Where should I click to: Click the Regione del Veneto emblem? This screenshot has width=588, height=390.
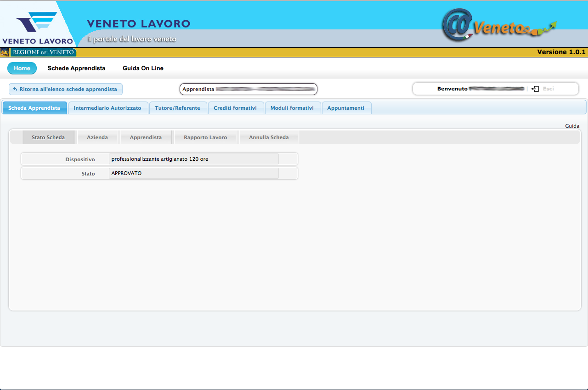tap(5, 52)
